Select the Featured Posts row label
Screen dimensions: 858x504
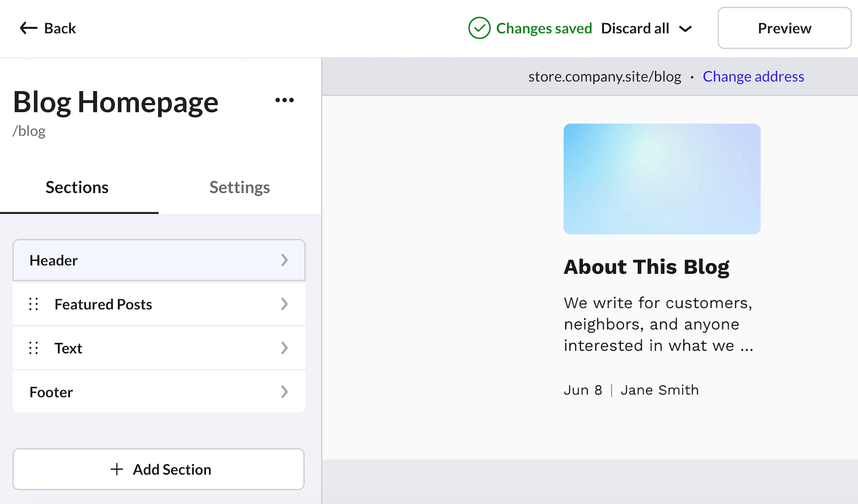point(104,304)
